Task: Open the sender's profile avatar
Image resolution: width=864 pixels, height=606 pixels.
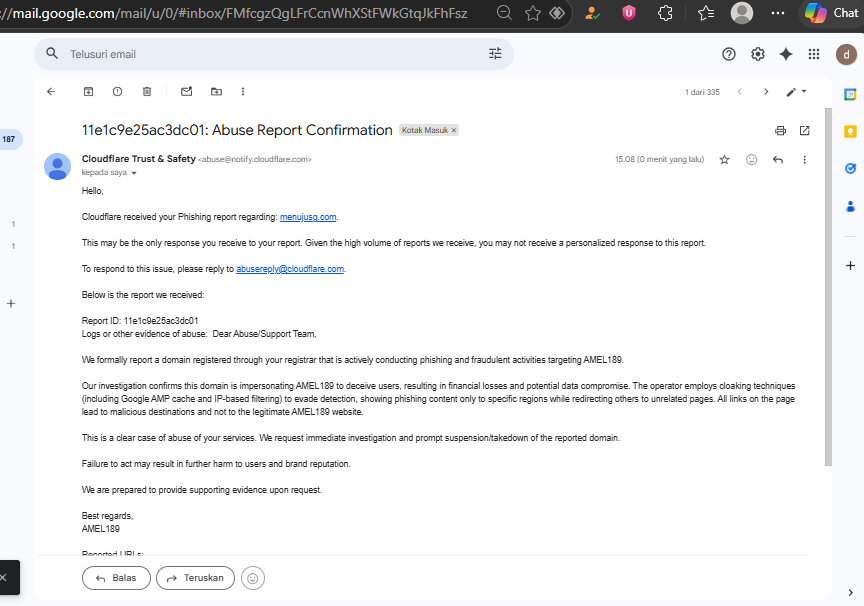Action: point(57,166)
